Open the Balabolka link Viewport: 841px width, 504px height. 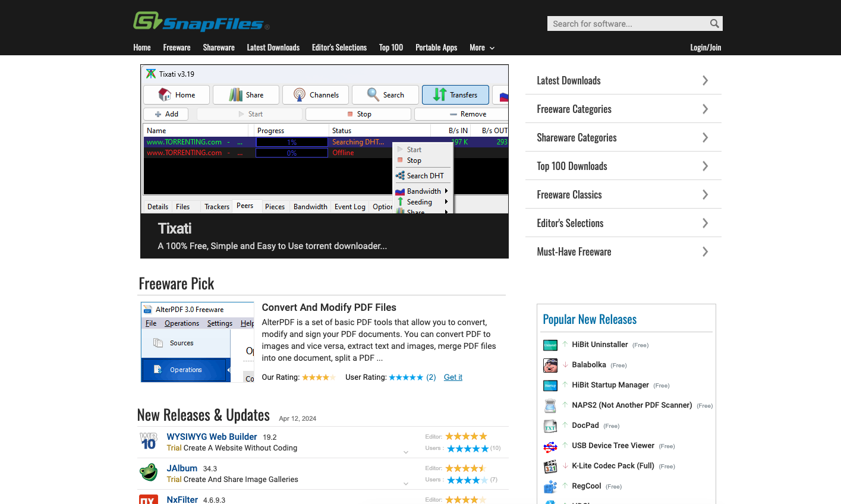pos(589,365)
